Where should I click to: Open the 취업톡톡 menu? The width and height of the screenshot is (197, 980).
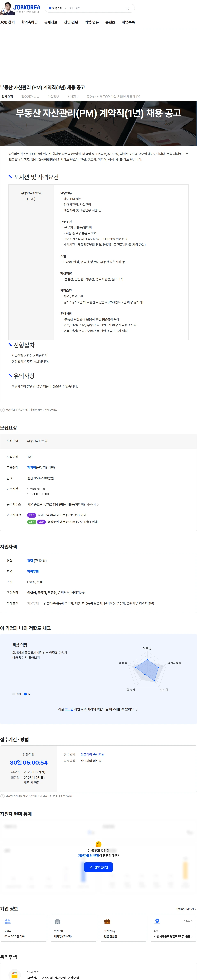point(128,23)
